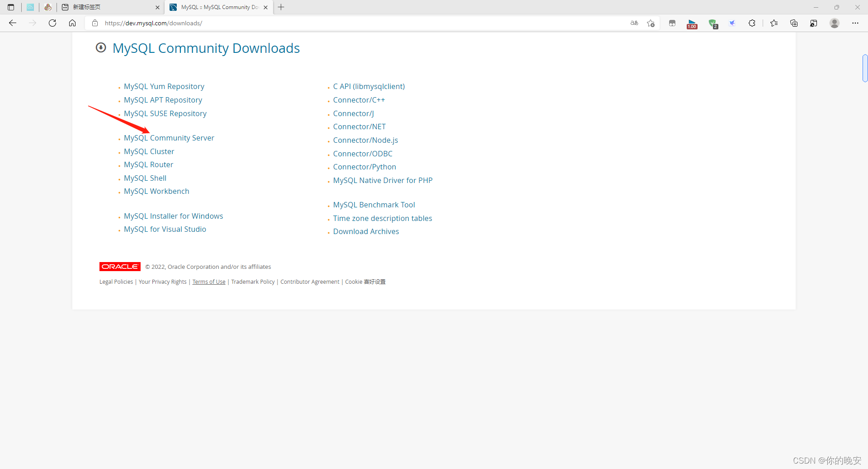Click the Oracle logo
The image size is (868, 469).
point(120,267)
